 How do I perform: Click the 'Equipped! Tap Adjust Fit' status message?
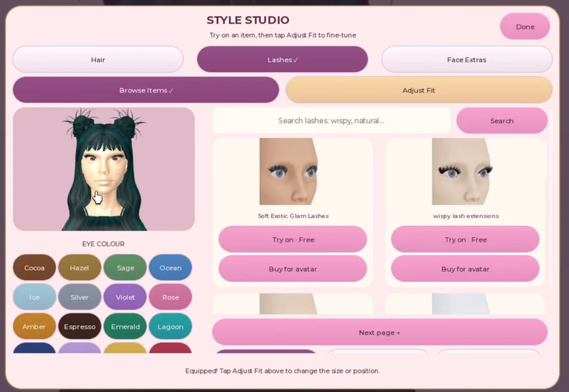283,370
